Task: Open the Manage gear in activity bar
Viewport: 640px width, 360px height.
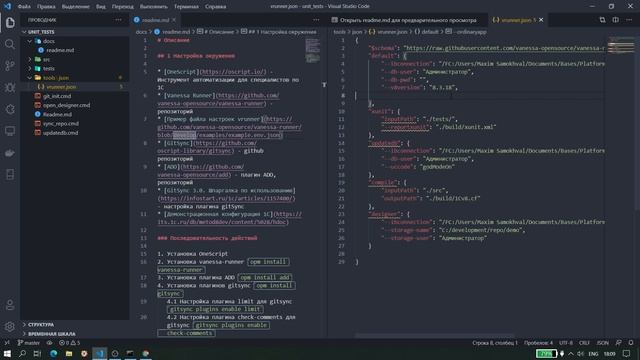Action: [x=10, y=327]
